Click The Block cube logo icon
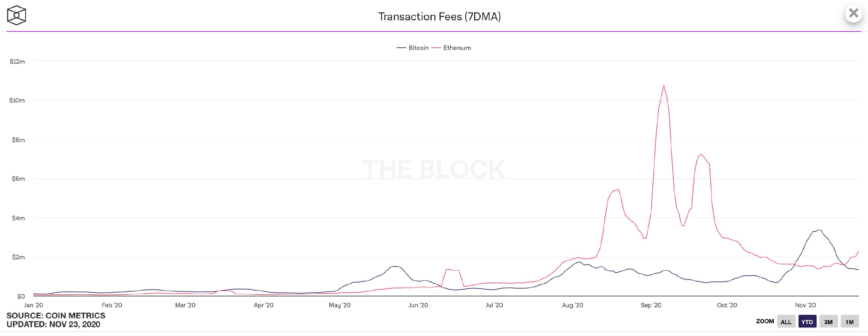Image resolution: width=868 pixels, height=336 pixels. coord(16,16)
